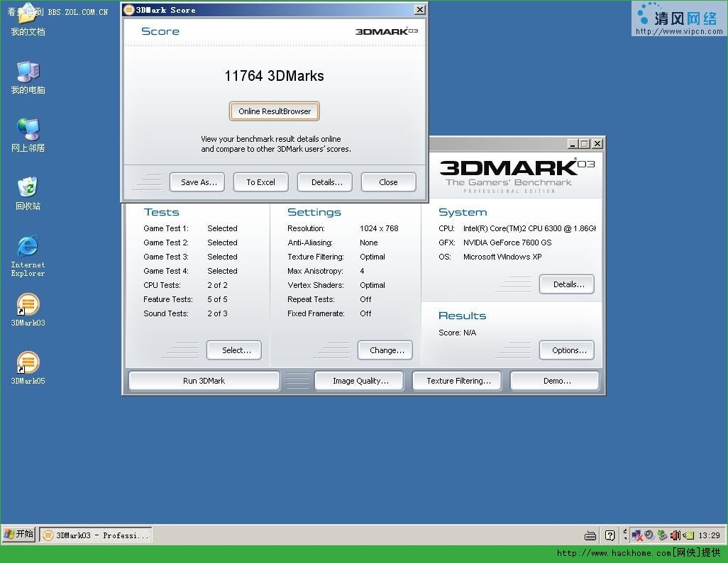
Task: Minimize the 3DMark03 main window
Action: (573, 144)
